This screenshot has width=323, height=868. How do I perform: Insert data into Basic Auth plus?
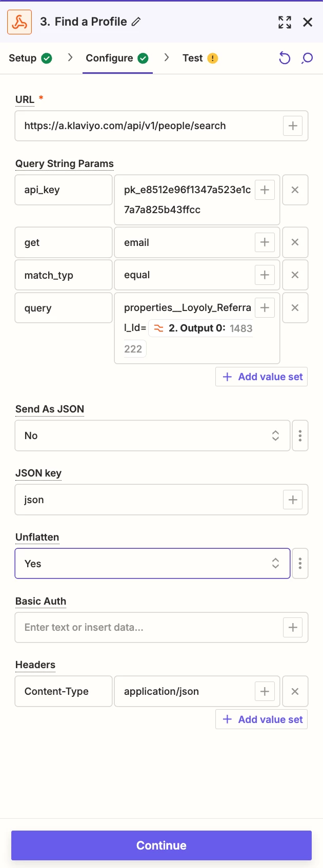[x=293, y=627]
